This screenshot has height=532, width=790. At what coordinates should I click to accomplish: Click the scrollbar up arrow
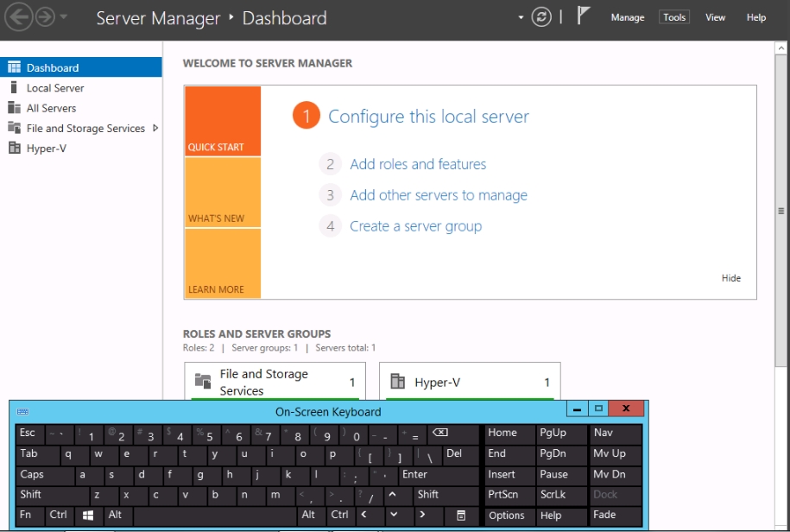click(x=781, y=48)
